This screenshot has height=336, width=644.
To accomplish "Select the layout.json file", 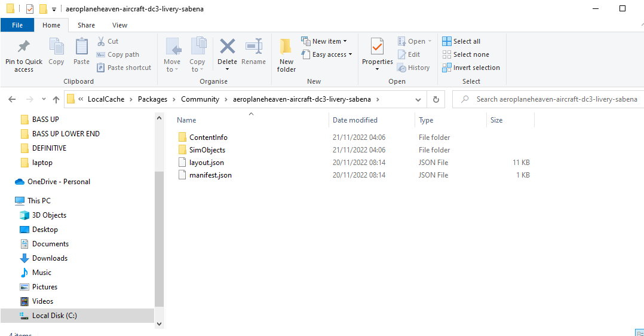I will coord(201,163).
